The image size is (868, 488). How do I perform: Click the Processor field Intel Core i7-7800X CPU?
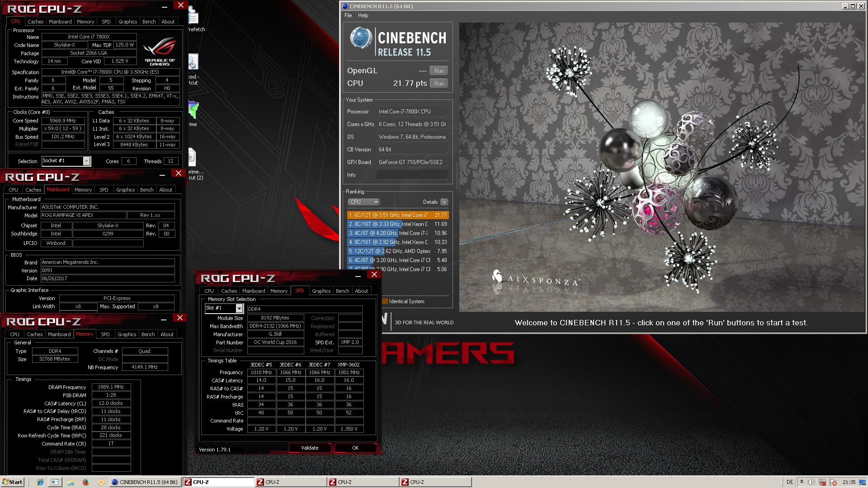point(412,112)
